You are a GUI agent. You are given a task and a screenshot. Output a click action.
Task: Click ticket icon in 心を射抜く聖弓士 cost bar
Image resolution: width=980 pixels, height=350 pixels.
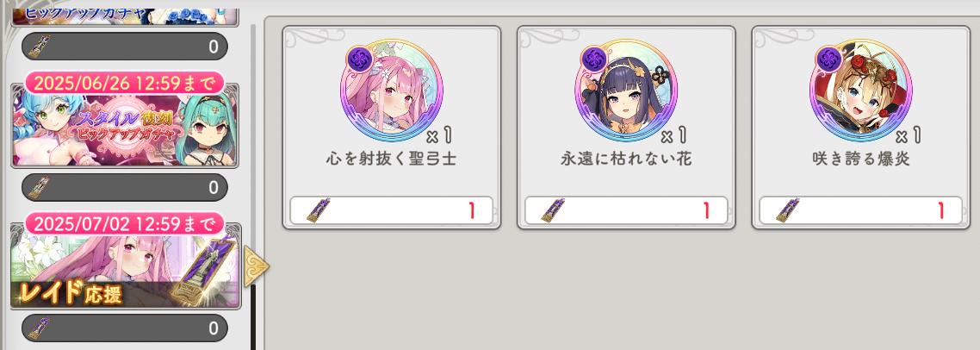pos(318,210)
